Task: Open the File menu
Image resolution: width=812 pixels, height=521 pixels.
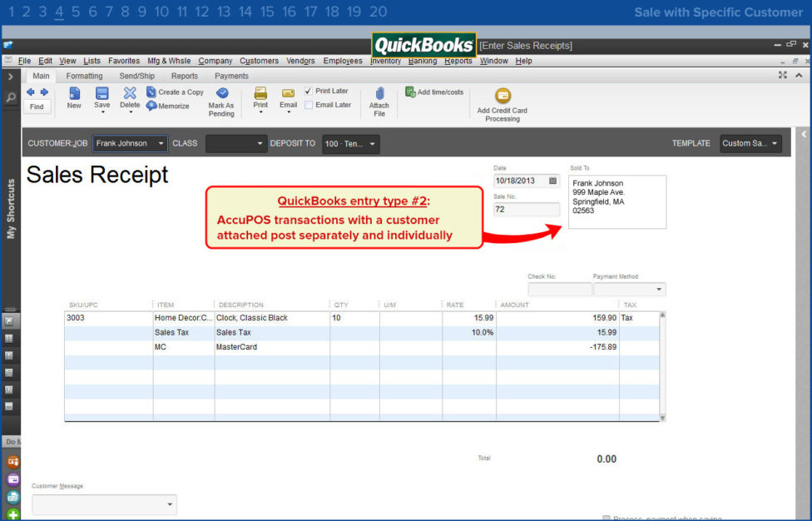Action: (24, 61)
